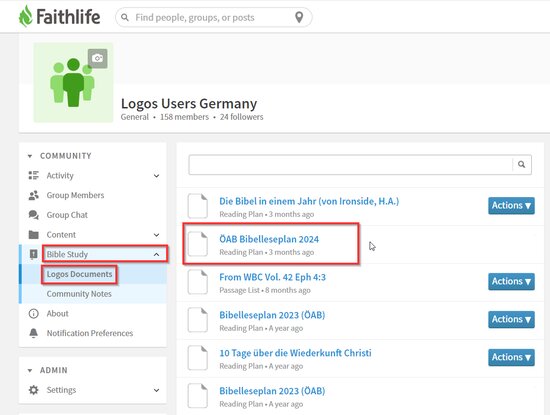550x415 pixels.
Task: Select Community Notes under Bible Study
Action: pos(79,294)
